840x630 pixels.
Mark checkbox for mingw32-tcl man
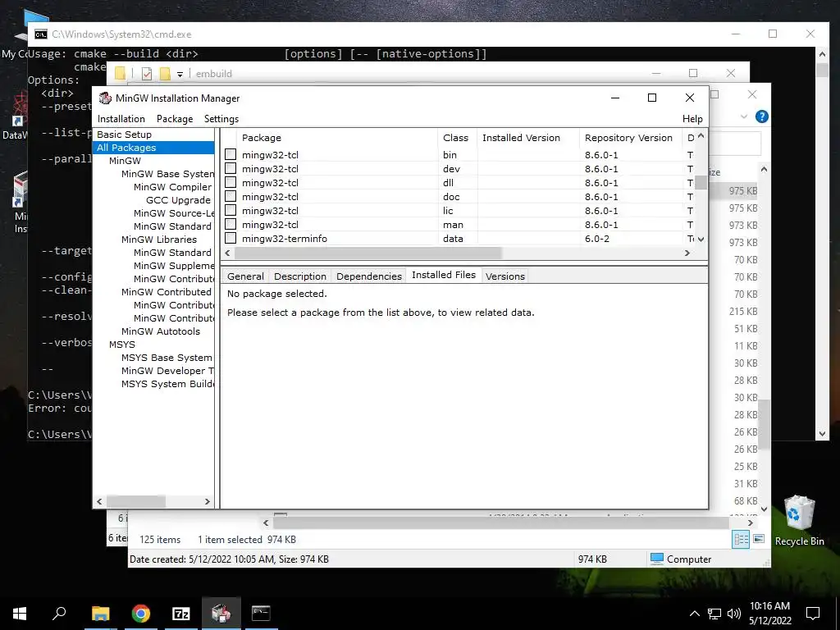click(231, 224)
